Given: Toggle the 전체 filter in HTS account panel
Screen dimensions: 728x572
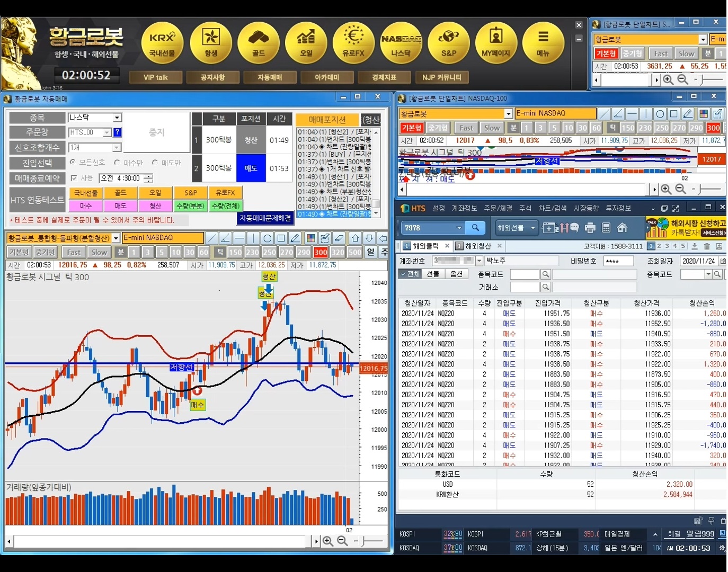Looking at the screenshot, I should click(x=410, y=274).
